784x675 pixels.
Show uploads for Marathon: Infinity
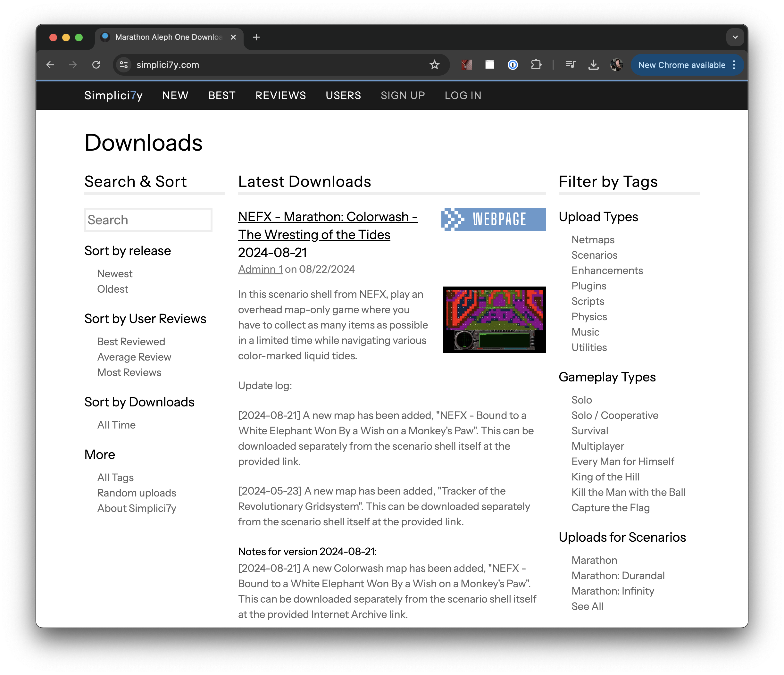613,591
